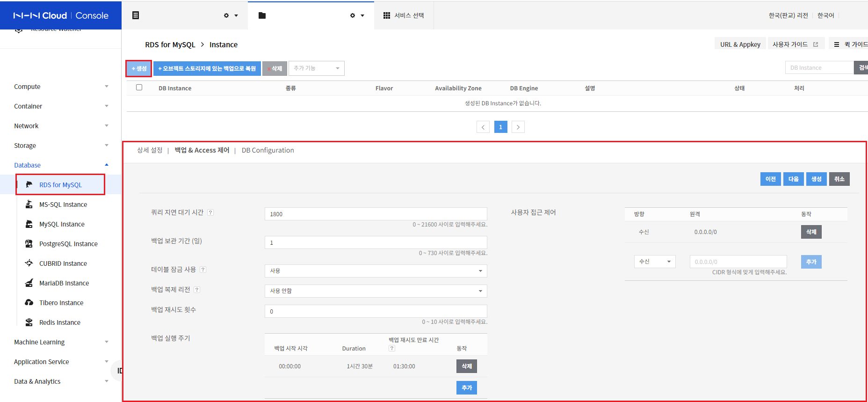Click the CUBRID Instance icon
Image resolution: width=868 pixels, height=402 pixels.
[29, 263]
